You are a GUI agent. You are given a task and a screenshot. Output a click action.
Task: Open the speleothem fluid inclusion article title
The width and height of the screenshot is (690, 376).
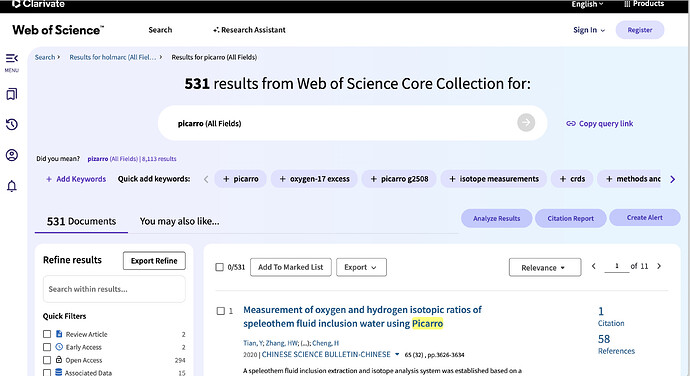coord(363,317)
